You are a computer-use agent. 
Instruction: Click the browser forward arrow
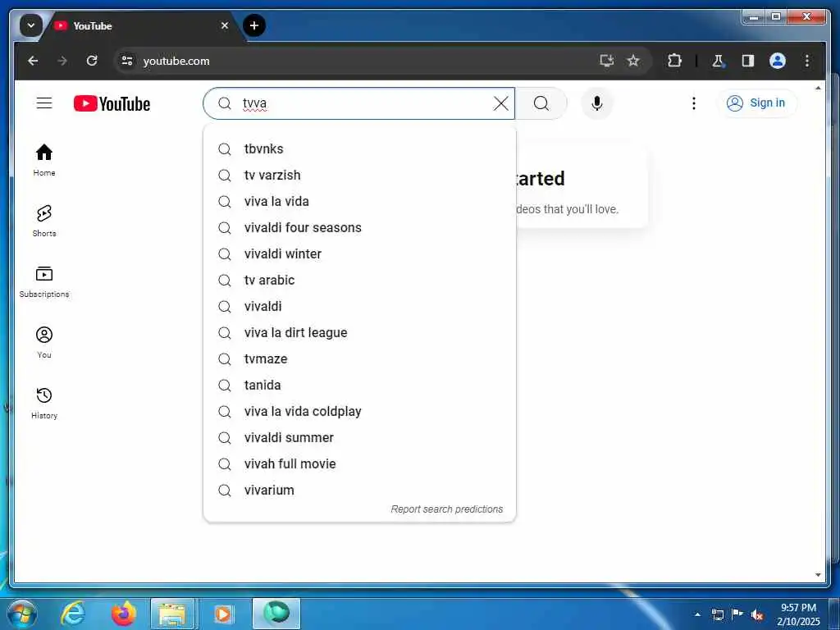coord(62,61)
